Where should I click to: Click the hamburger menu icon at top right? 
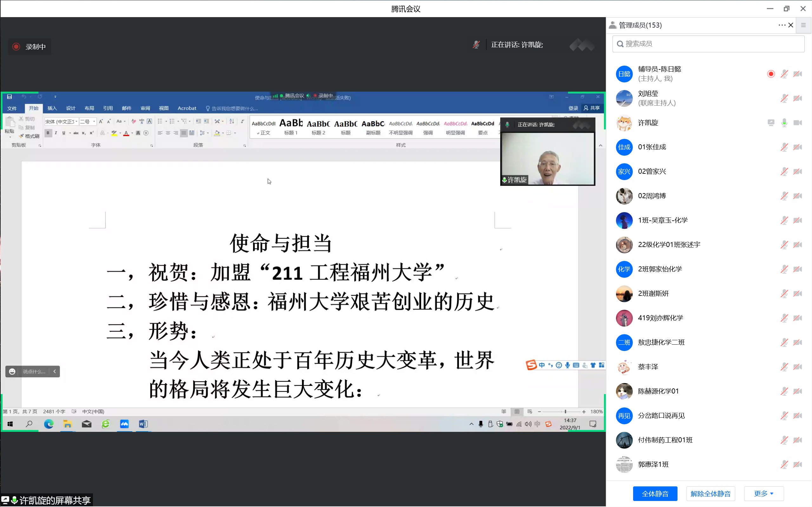tap(803, 25)
